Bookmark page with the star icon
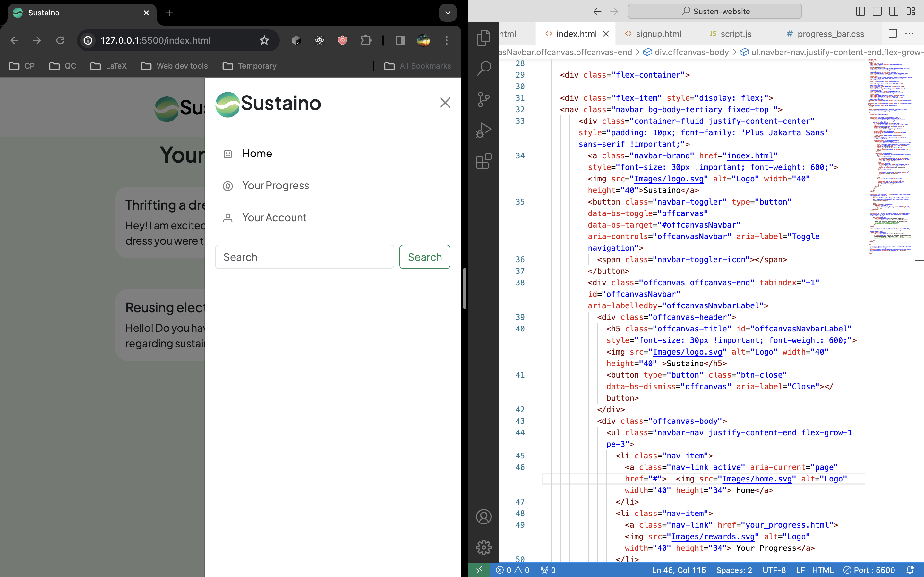Viewport: 924px width, 577px height. click(x=264, y=40)
